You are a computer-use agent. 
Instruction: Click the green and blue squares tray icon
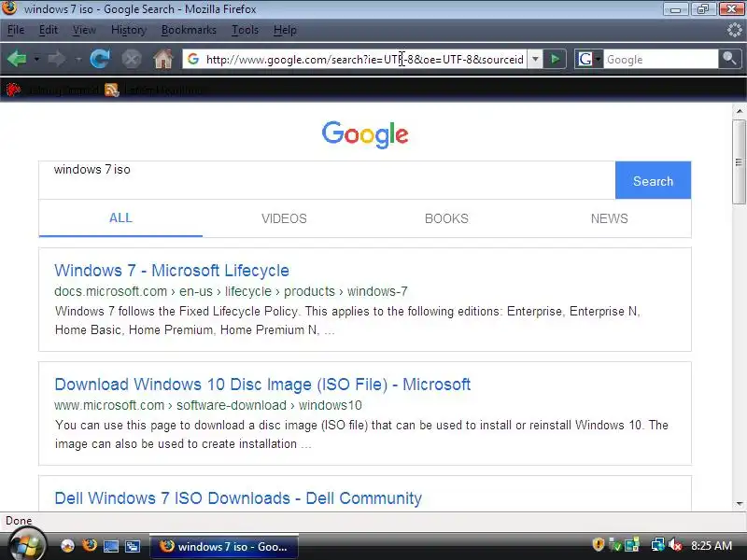tap(632, 545)
